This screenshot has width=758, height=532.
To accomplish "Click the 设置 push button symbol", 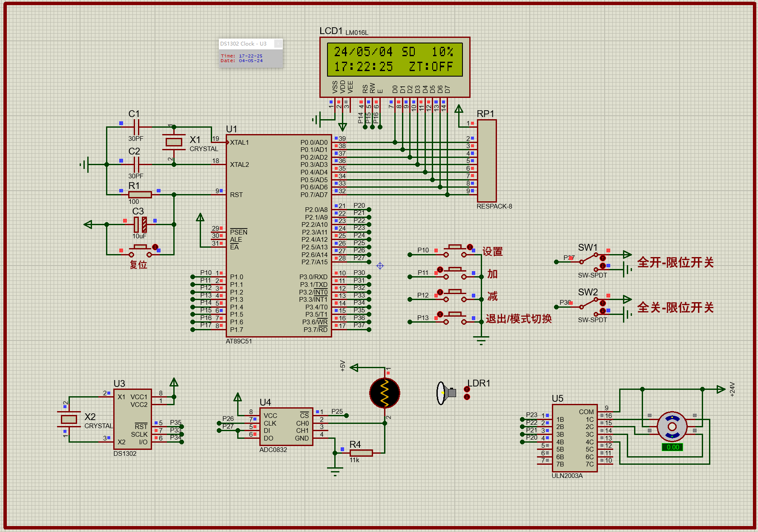I will coord(455,251).
